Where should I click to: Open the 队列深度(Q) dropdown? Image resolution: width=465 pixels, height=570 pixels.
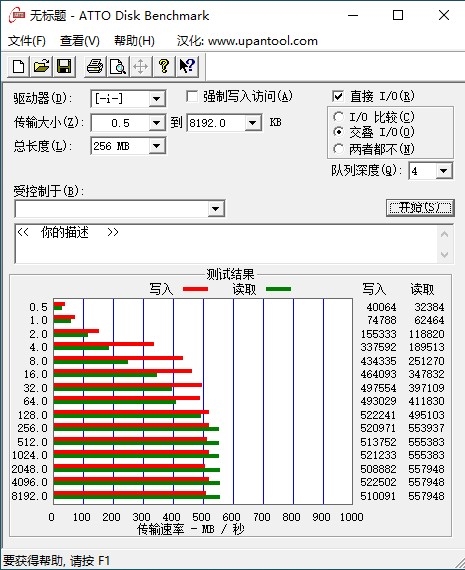pos(444,170)
